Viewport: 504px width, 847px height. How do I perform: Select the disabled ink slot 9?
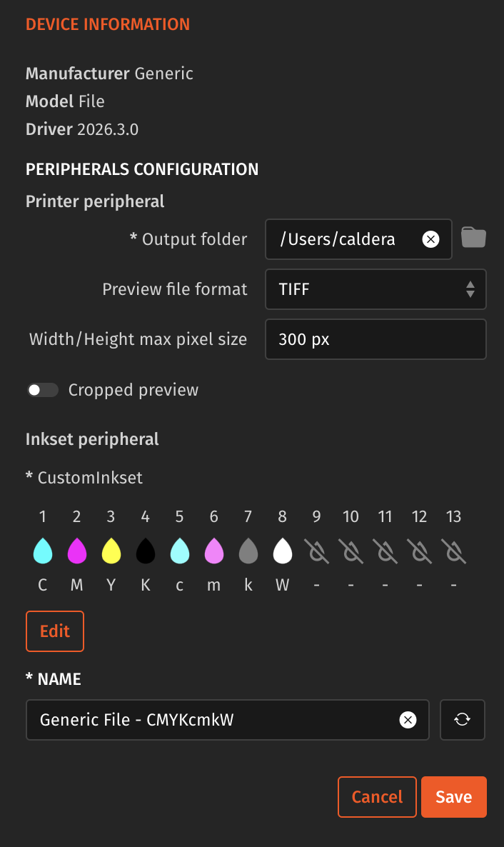[316, 550]
